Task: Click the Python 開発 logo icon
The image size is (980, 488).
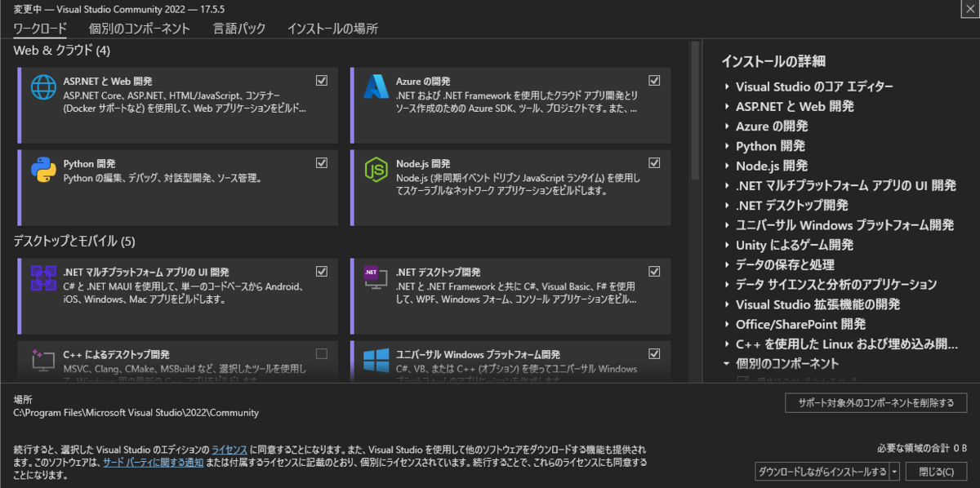Action: tap(43, 169)
